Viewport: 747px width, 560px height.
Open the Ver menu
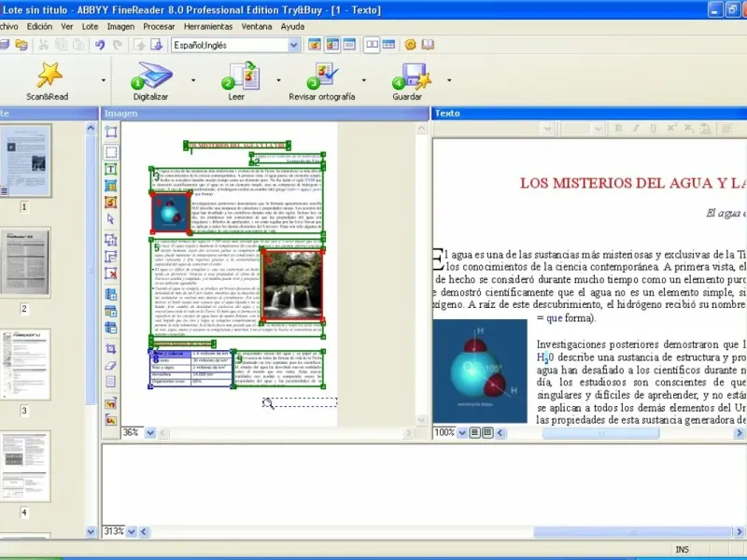pyautogui.click(x=66, y=27)
